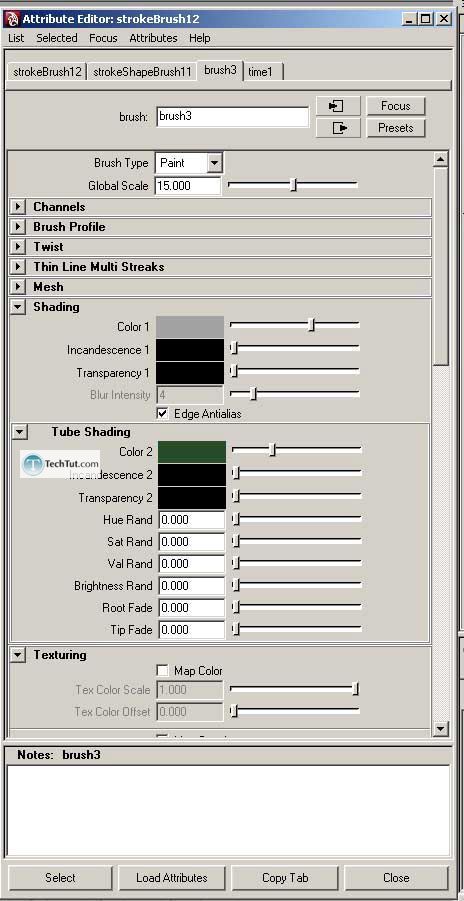
Task: Collapse the Texturing section arrow
Action: coord(18,655)
